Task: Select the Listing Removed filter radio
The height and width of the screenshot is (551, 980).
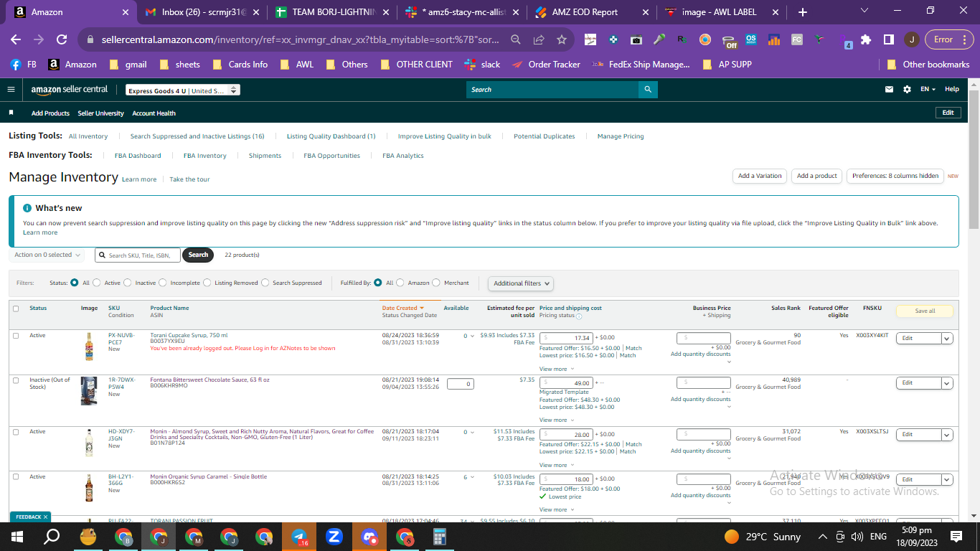Action: [207, 283]
